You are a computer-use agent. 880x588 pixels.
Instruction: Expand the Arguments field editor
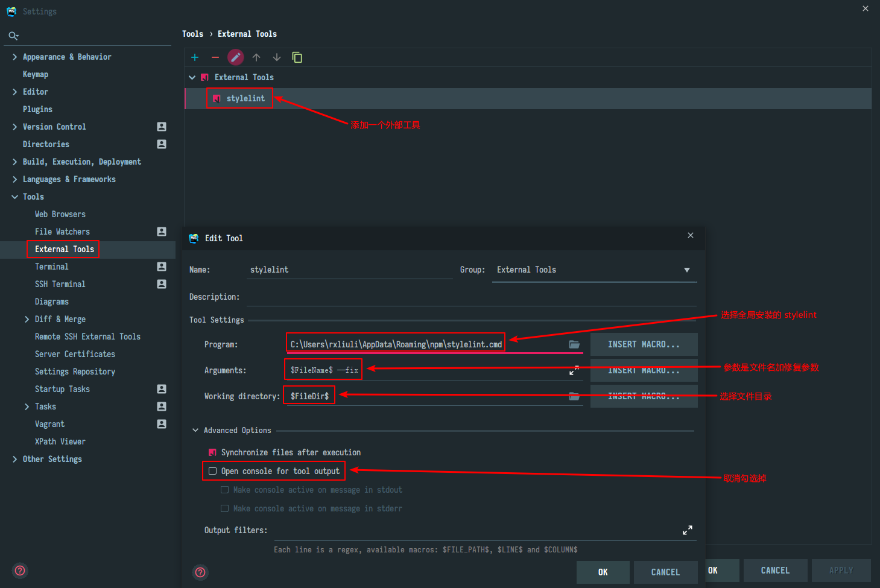click(x=574, y=370)
